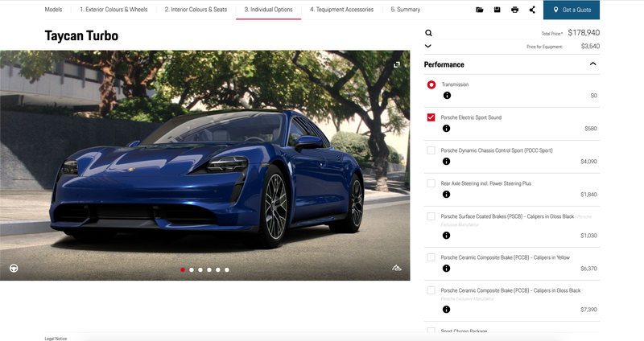This screenshot has width=644, height=341.
Task: Select the fourth image carousel dot
Action: 209,269
